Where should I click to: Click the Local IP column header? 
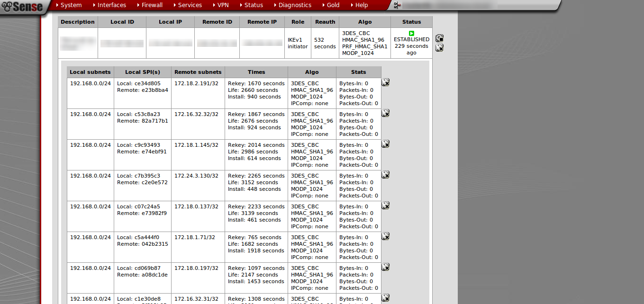click(x=171, y=22)
